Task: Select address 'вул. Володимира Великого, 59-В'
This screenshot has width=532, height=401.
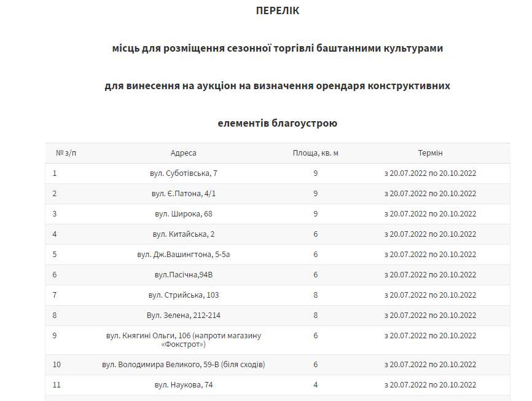Action: coord(160,365)
